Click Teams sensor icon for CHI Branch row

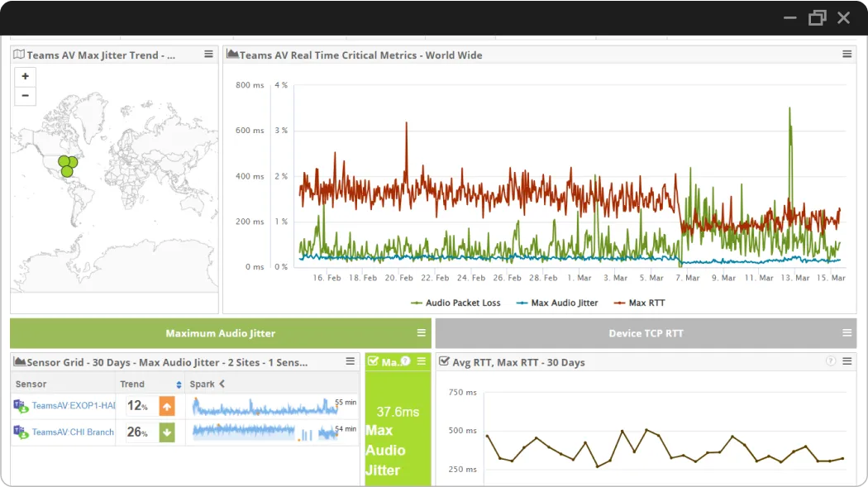click(21, 432)
